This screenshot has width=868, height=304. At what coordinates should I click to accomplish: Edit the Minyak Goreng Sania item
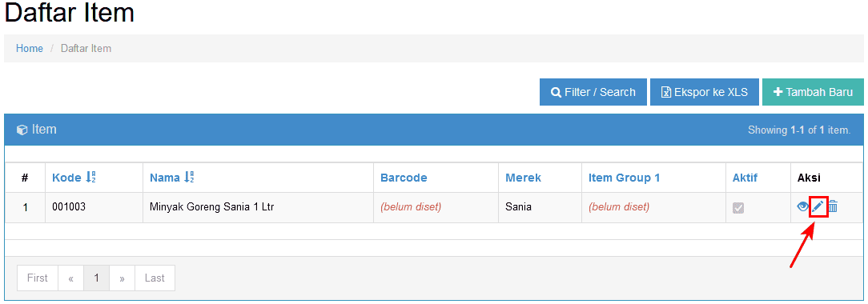(x=818, y=207)
